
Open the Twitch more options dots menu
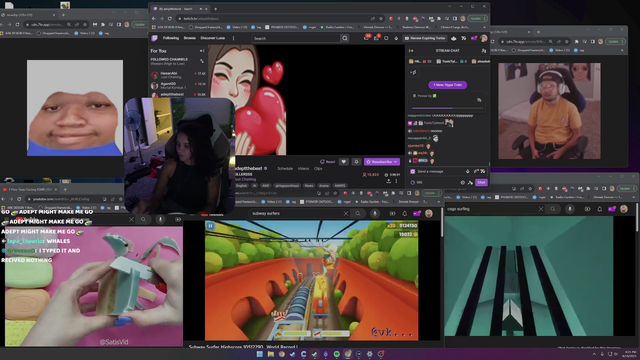(233, 38)
